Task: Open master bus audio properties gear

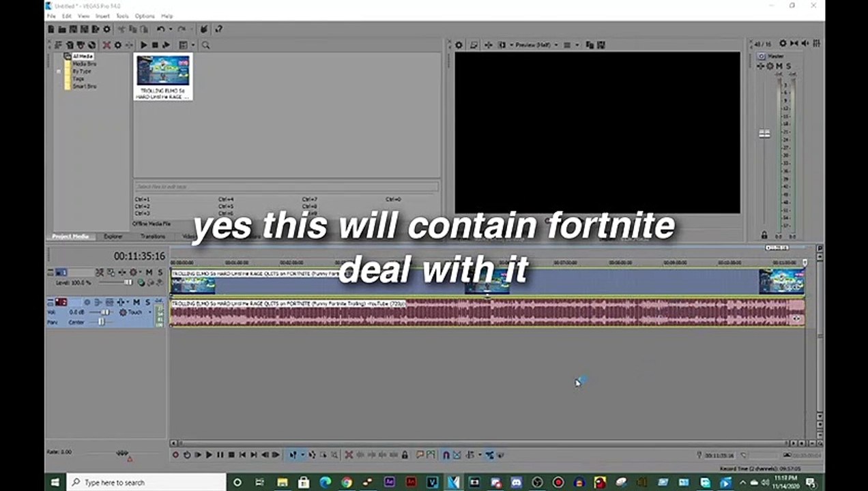Action: [x=783, y=44]
